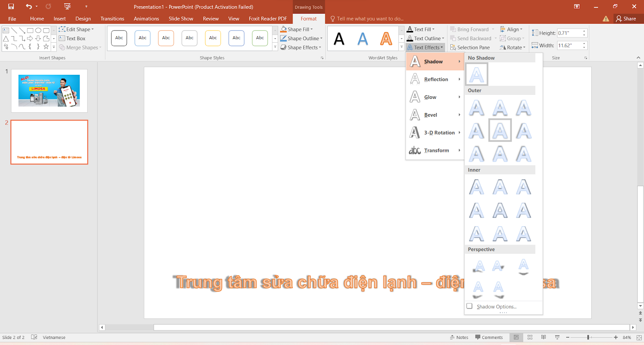Open Bevel submenu
The width and height of the screenshot is (644, 345).
click(435, 115)
